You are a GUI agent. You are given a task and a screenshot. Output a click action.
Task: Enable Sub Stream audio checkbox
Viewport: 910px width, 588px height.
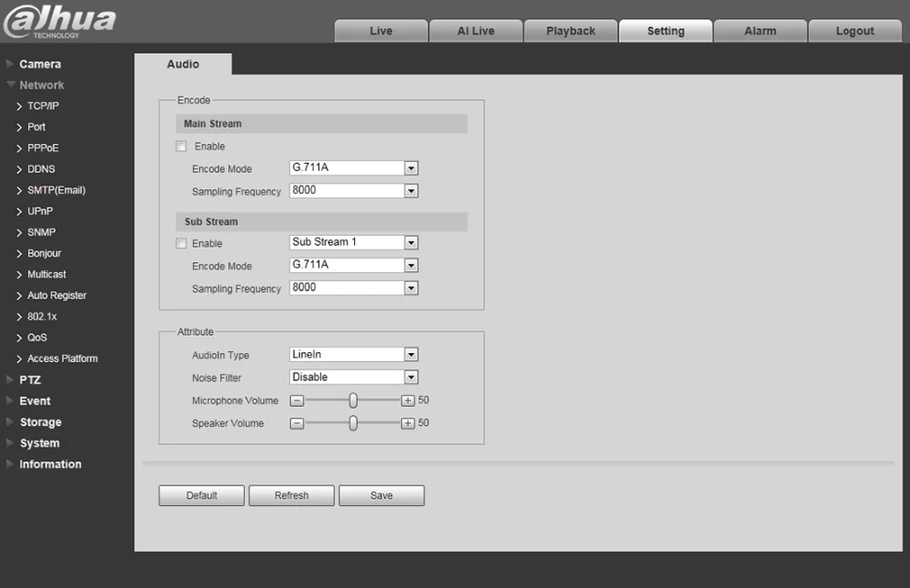tap(181, 243)
